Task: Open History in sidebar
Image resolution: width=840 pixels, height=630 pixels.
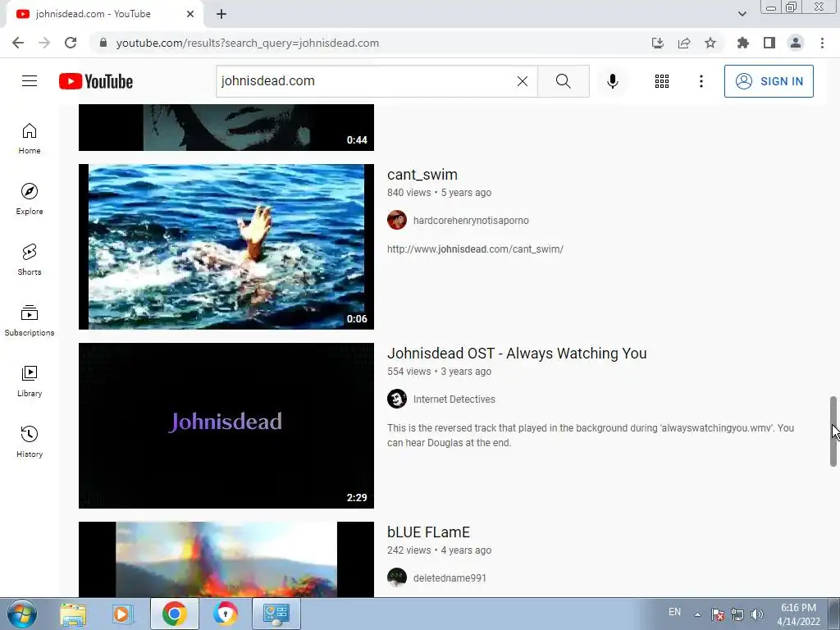Action: (x=30, y=441)
